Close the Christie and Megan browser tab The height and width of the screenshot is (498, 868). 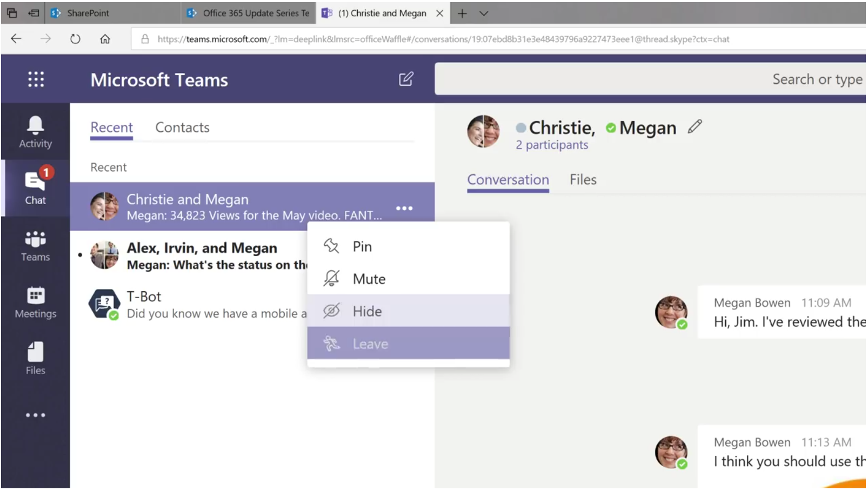point(439,13)
